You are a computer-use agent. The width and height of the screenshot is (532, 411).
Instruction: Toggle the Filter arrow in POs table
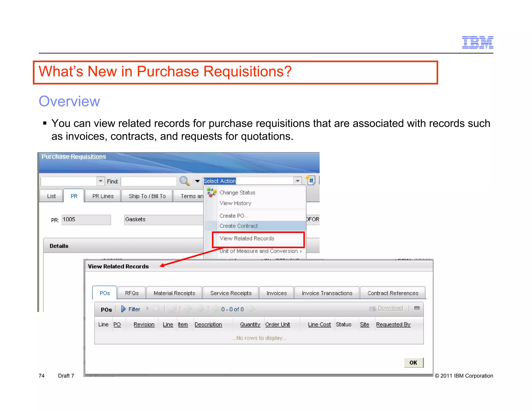[123, 309]
